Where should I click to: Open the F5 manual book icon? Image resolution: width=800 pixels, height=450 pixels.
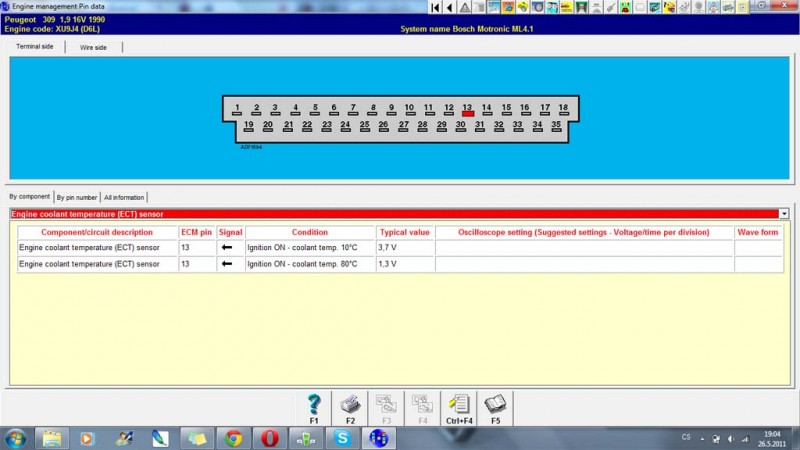[x=495, y=405]
